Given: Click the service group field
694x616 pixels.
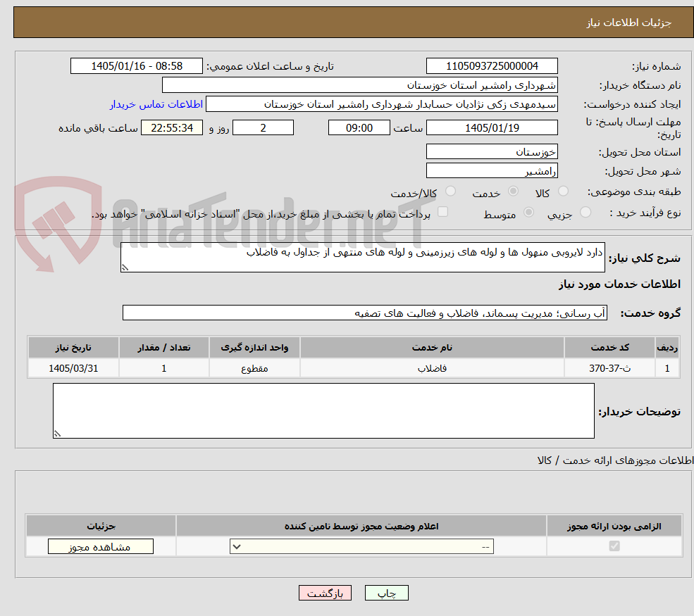Looking at the screenshot, I should [x=365, y=313].
